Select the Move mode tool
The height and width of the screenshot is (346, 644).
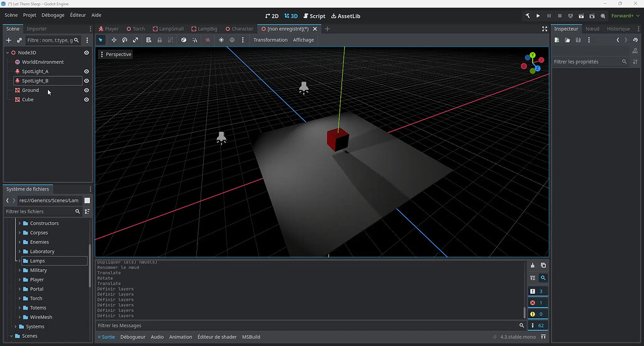[x=114, y=40]
